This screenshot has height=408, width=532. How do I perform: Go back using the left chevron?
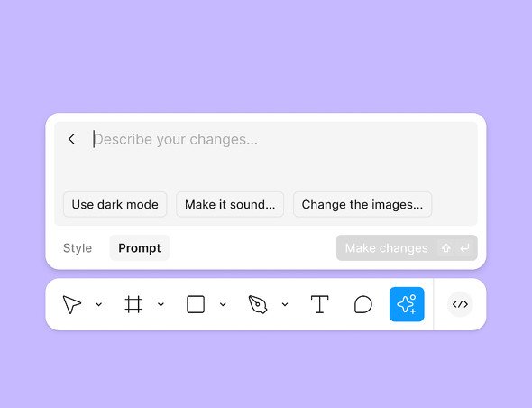pyautogui.click(x=71, y=139)
